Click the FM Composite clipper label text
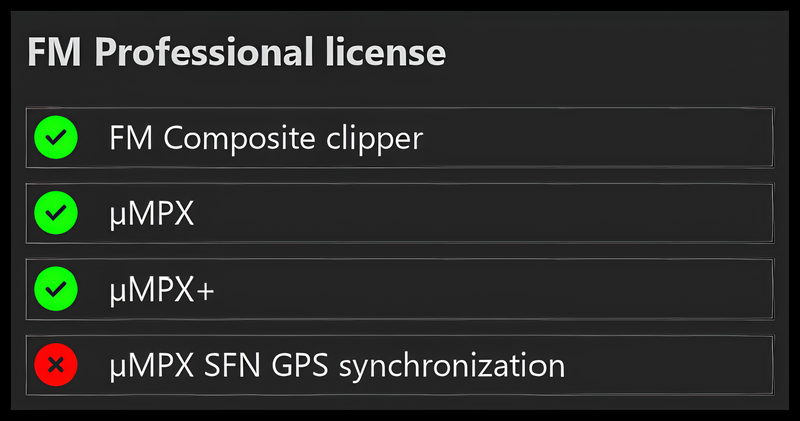Screen dimensions: 800x421 click(x=266, y=139)
